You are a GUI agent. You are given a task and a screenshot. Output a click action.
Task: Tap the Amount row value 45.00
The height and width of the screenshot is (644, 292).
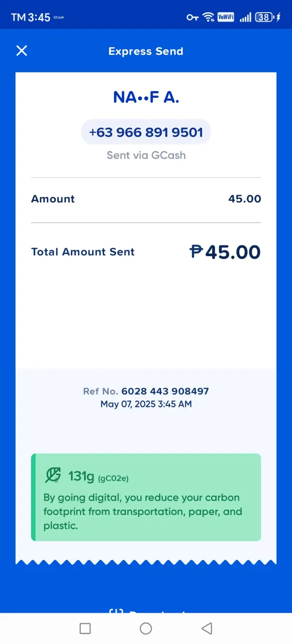pyautogui.click(x=245, y=199)
